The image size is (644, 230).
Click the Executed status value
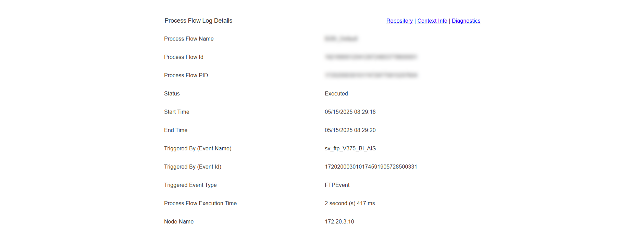[336, 94]
